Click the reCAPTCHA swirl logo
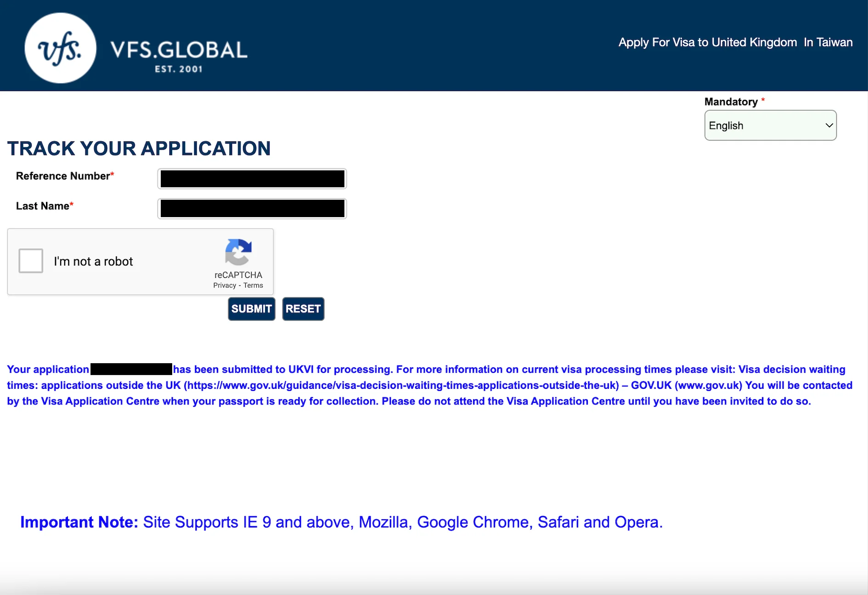The image size is (868, 595). coord(238,252)
